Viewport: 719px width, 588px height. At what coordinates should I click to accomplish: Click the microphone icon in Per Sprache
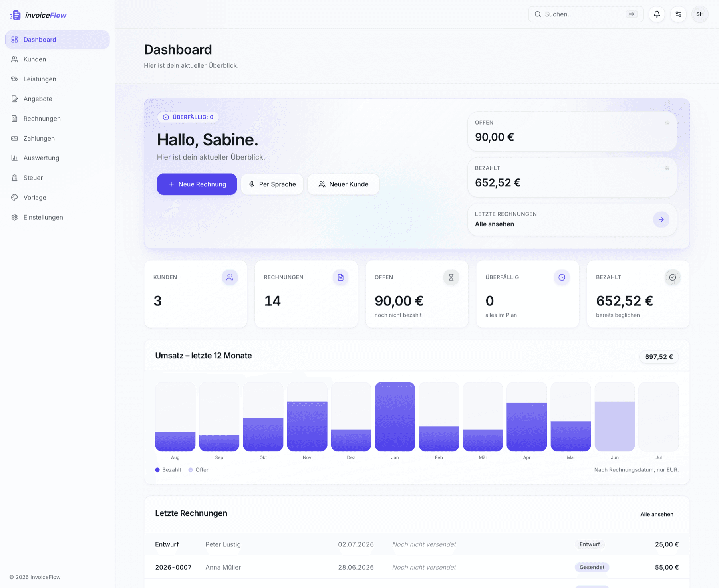pos(252,184)
